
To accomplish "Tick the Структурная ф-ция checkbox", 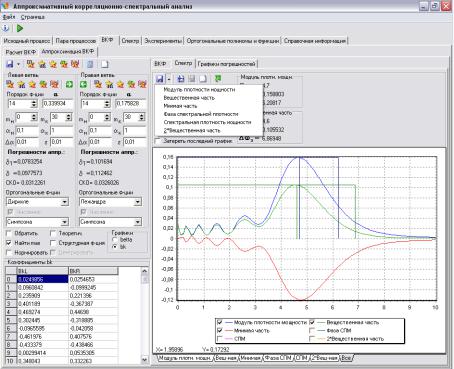I will pyautogui.click(x=53, y=243).
